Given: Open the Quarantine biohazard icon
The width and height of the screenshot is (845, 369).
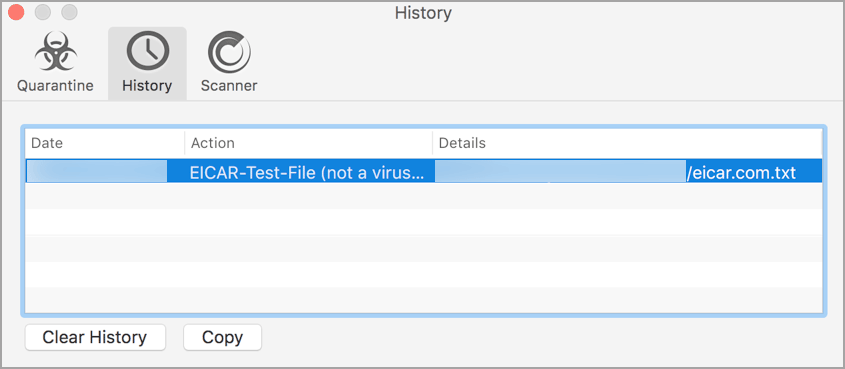Looking at the screenshot, I should [56, 52].
